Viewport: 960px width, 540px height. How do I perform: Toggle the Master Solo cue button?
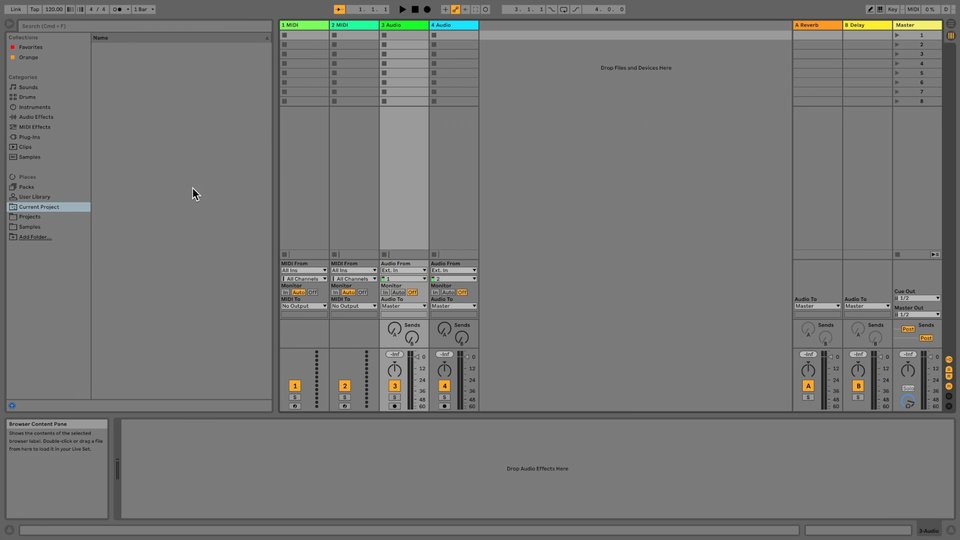click(x=907, y=388)
